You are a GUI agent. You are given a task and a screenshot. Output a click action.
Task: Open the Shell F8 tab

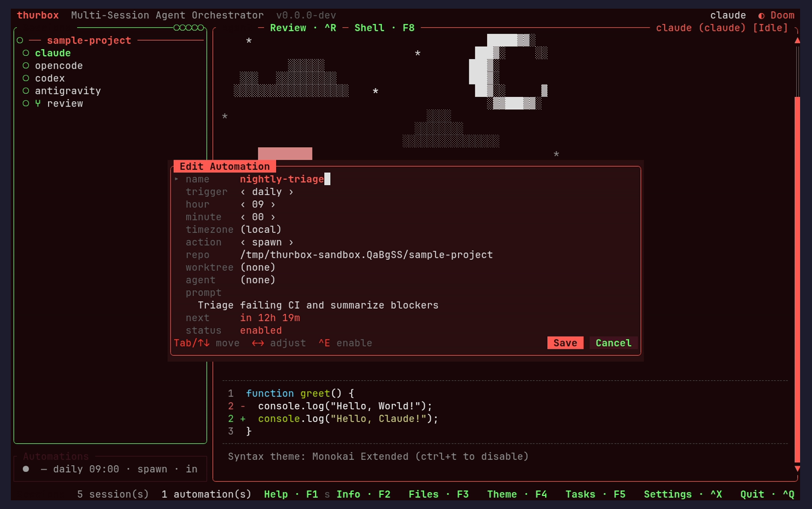[x=384, y=28]
